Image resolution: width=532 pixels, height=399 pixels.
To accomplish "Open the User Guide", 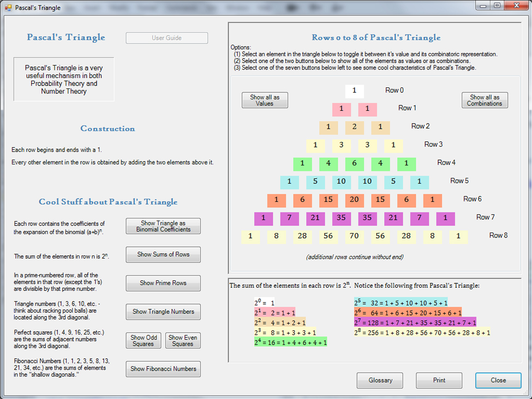I will point(166,38).
